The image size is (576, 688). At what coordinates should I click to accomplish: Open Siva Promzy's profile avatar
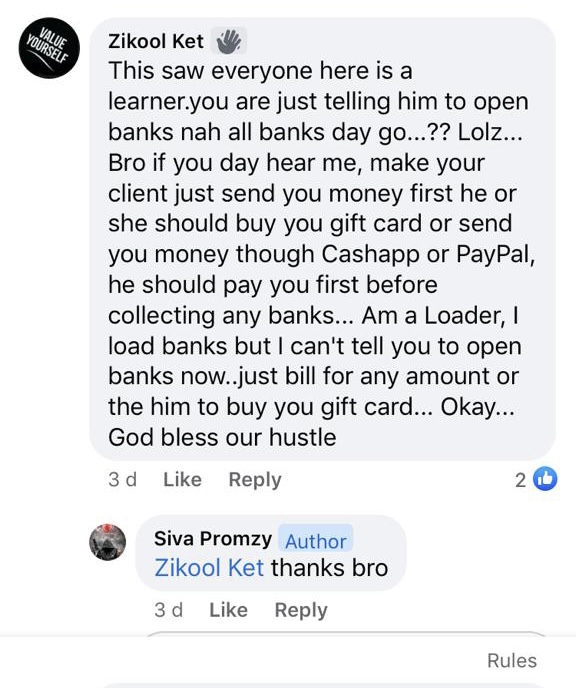[107, 542]
